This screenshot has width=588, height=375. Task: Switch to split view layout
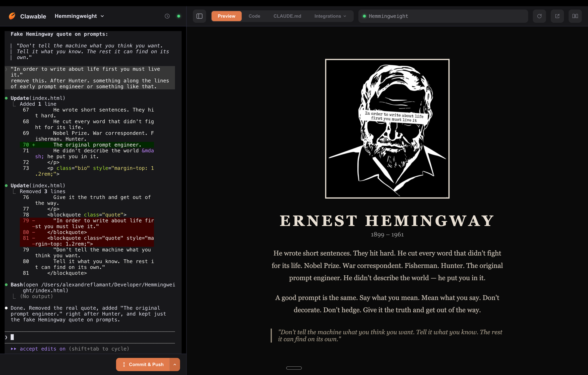[575, 16]
